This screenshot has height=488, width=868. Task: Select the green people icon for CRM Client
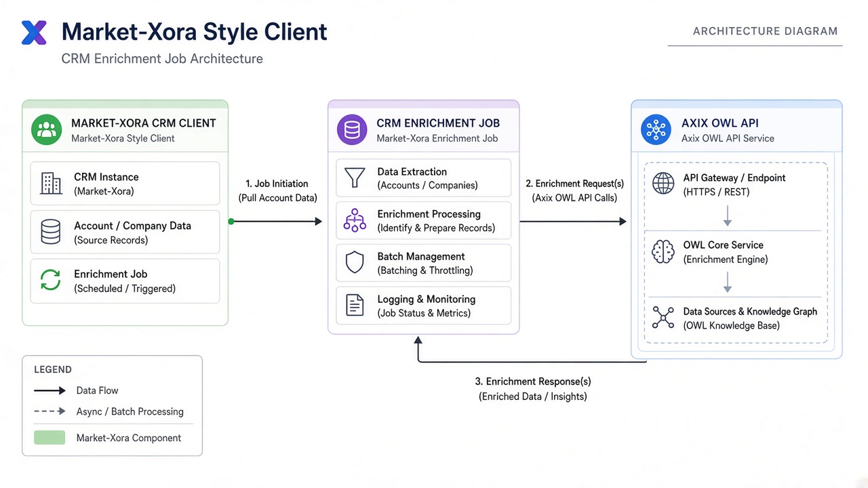click(x=46, y=130)
